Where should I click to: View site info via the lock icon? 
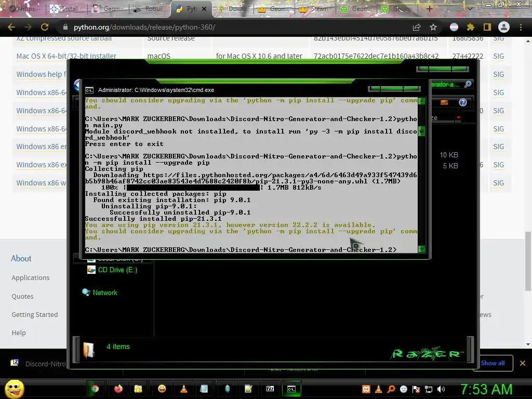point(65,27)
